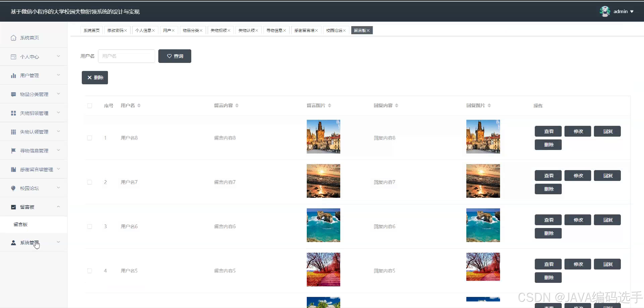Click 删除 for row 用户名5

click(x=548, y=278)
